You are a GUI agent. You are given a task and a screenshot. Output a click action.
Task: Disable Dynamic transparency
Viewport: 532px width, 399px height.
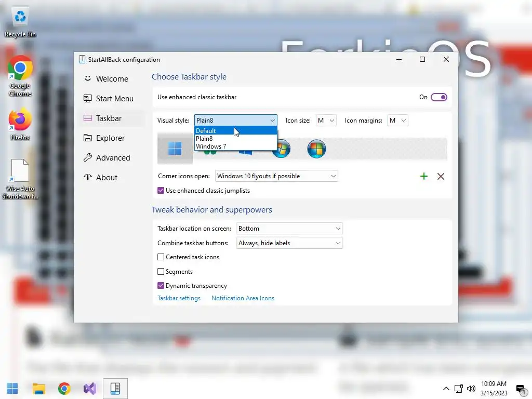point(161,286)
